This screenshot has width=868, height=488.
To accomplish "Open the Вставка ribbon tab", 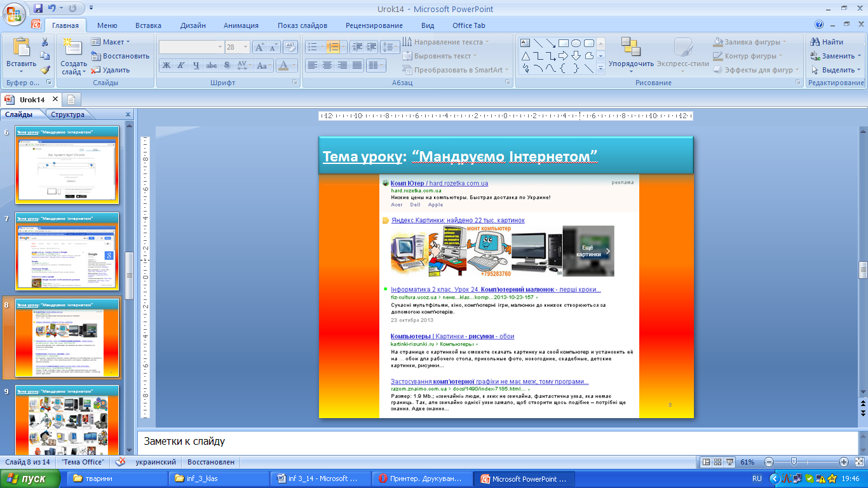I will [148, 25].
